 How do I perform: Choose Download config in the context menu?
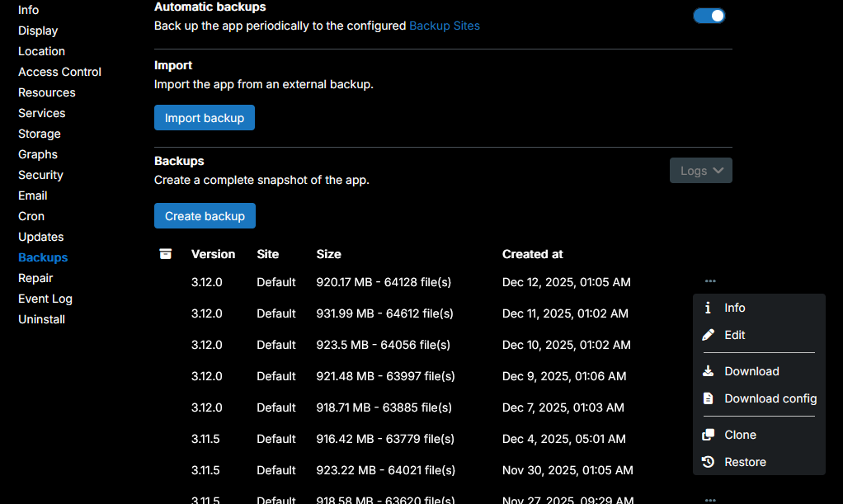point(770,398)
